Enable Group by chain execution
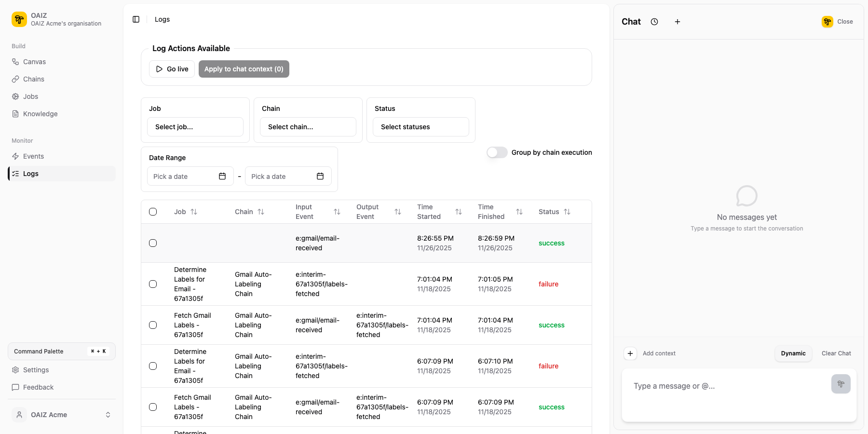The image size is (868, 434). (x=496, y=152)
